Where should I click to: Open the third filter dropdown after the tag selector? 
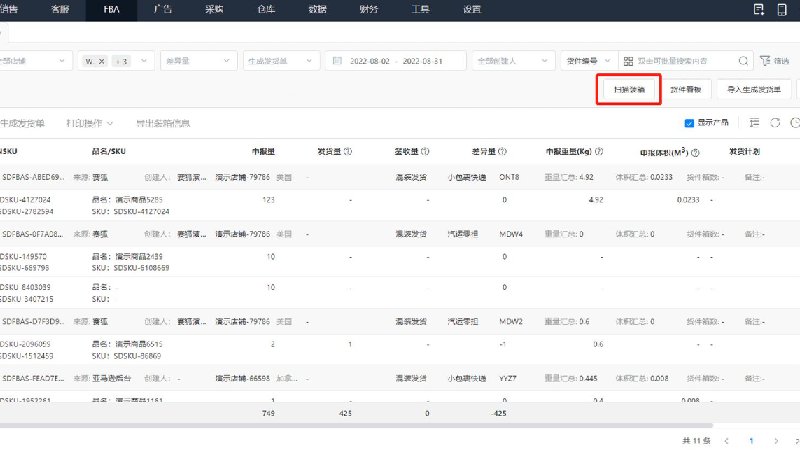coord(198,61)
